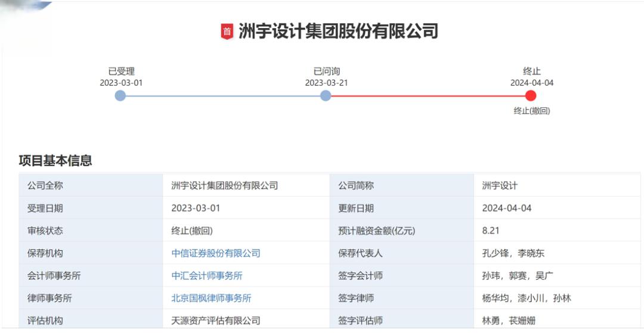
Task: Click the red 首 badge icon beside the title
Action: (227, 32)
